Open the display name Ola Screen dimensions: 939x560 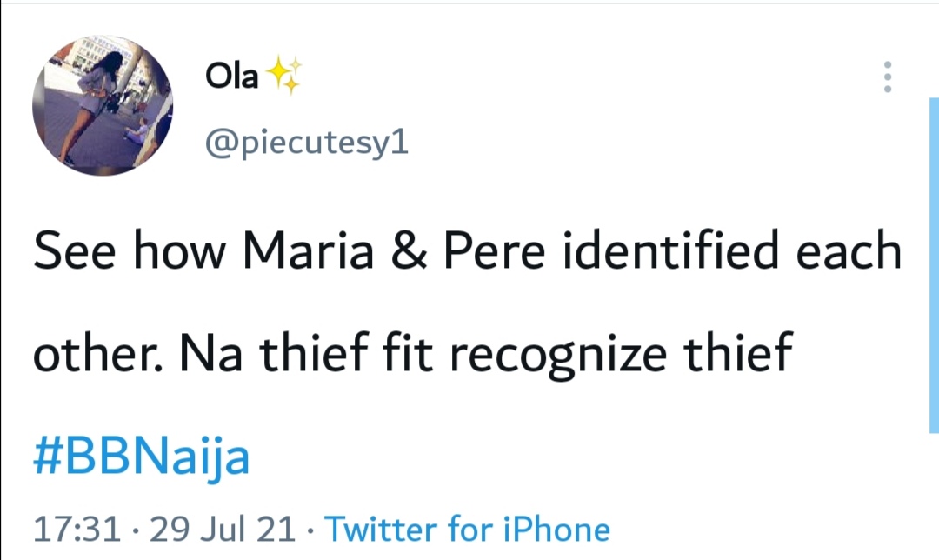(231, 77)
